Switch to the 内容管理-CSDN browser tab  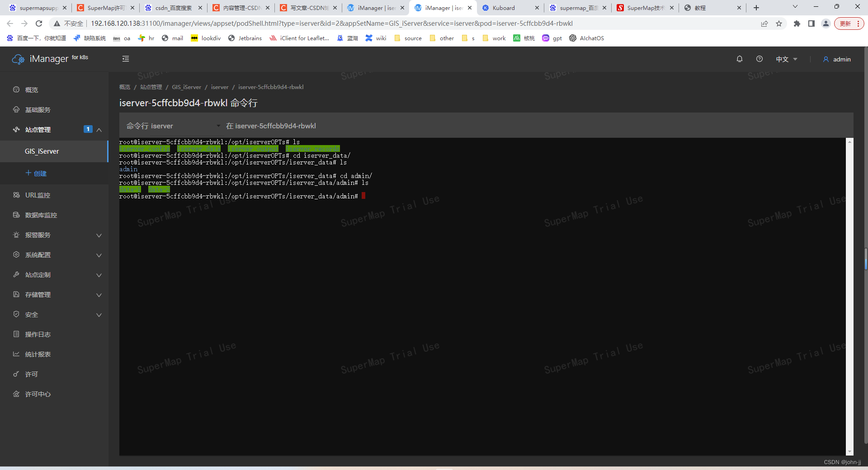click(242, 8)
